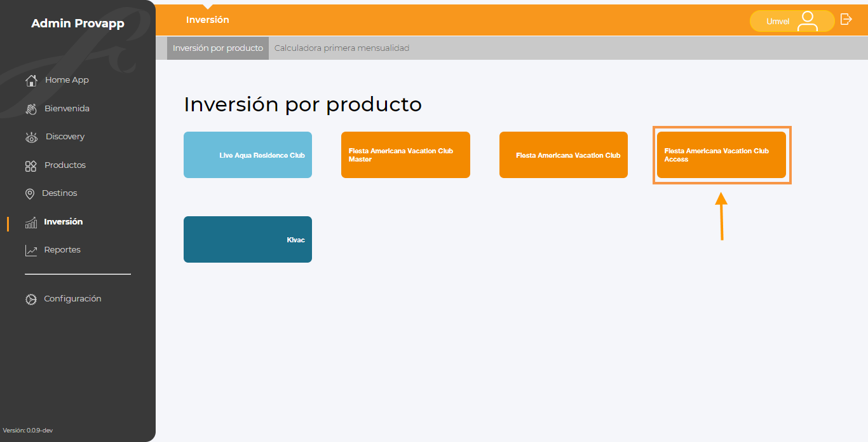Screen dimensions: 868x442
Task: Open Live Aqua Residence Club card
Action: click(x=248, y=155)
